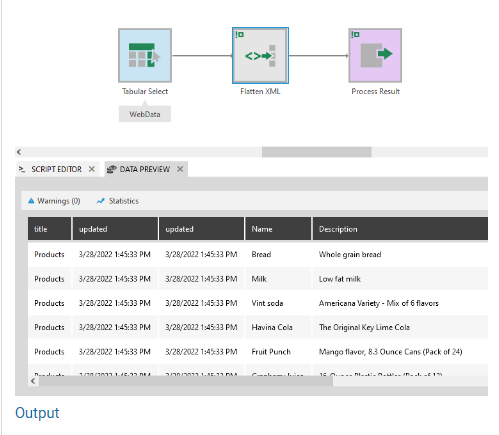Viewport: 499px width, 435px height.
Task: Show the Statistics view
Action: tap(117, 201)
